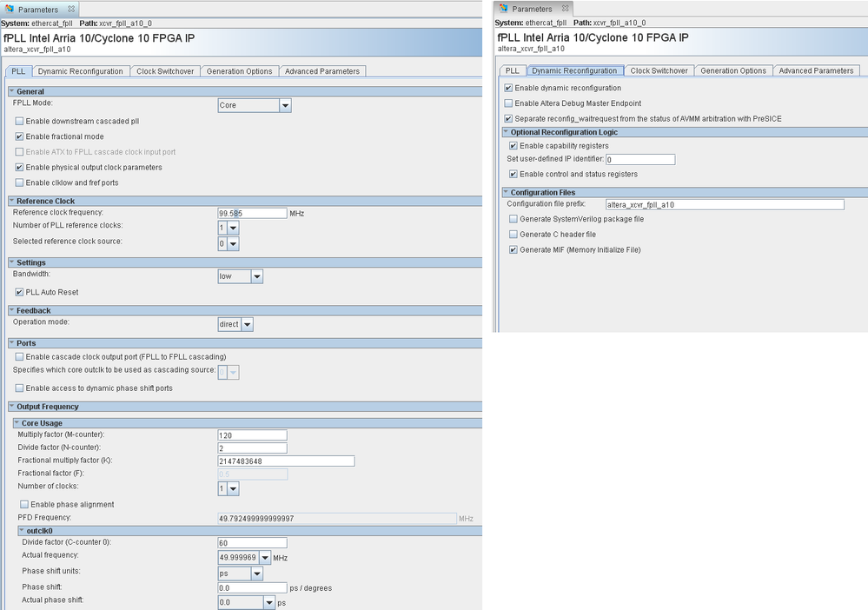
Task: Collapse the Core Usage section
Action: [17, 422]
